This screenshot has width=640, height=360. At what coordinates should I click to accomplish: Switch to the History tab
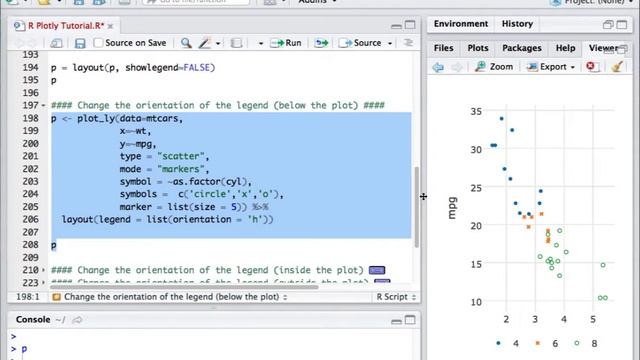tap(517, 24)
